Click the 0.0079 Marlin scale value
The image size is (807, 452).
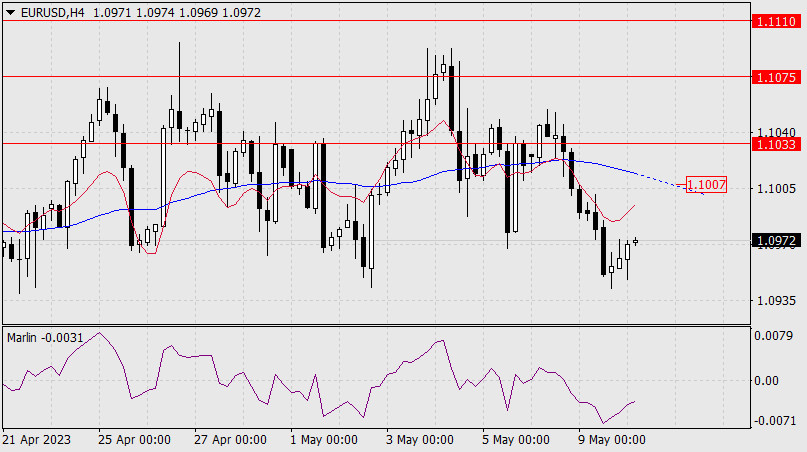click(776, 337)
